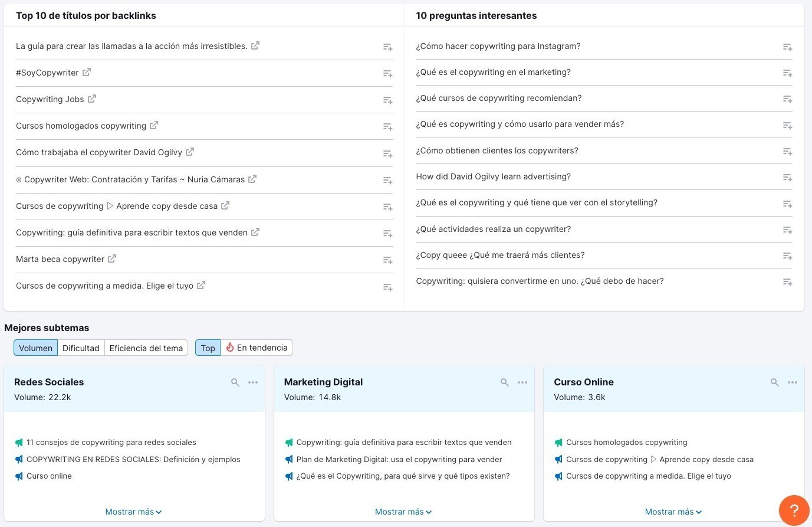Add question '¿Qué es el copywriting en el marketing?' to list
This screenshot has width=812, height=527.
point(787,73)
